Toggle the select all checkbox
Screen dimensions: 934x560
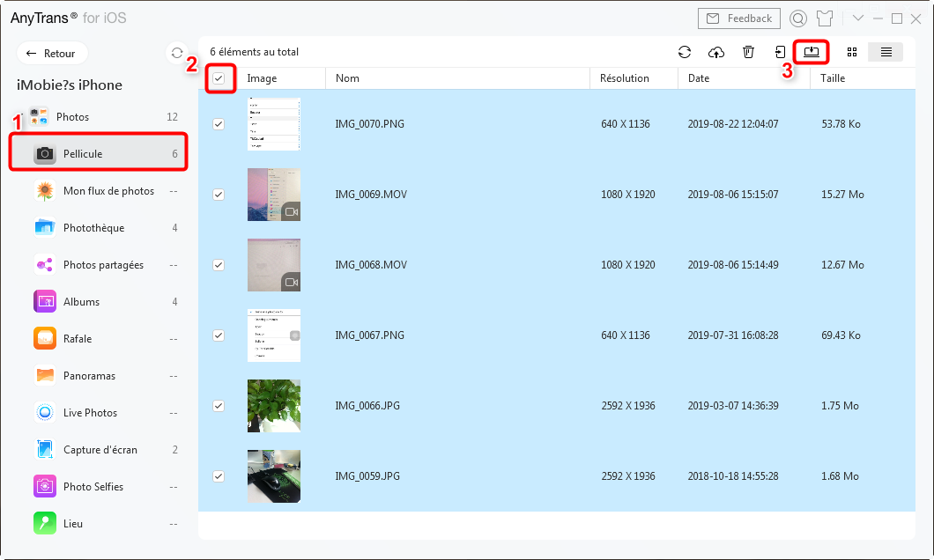pyautogui.click(x=219, y=78)
